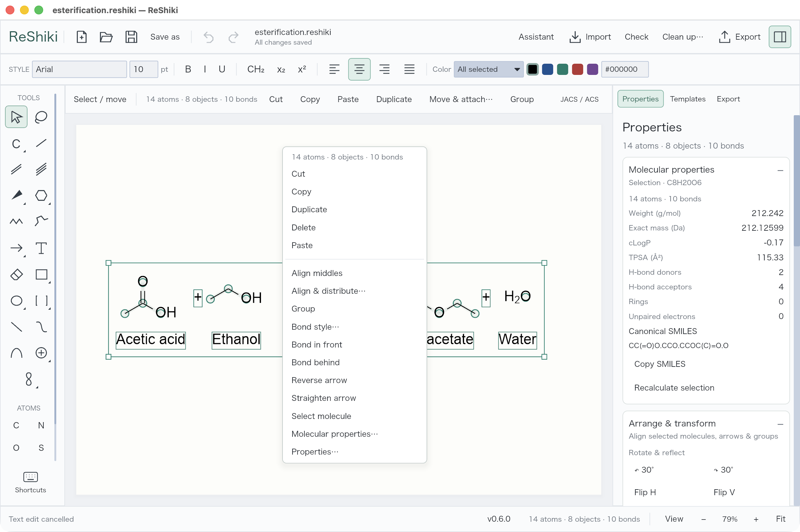The image size is (800, 532).
Task: Toggle the side panel layout button
Action: coord(780,37)
